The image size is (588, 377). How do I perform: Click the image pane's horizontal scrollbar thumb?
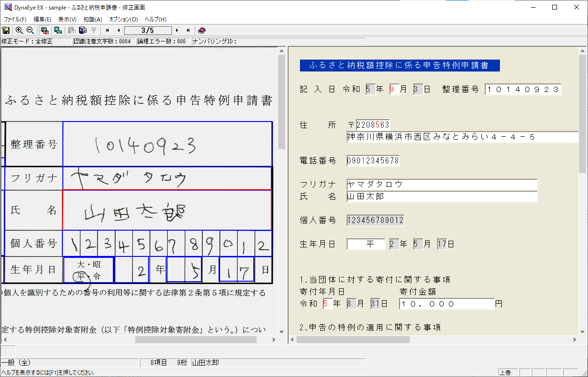coord(196,340)
